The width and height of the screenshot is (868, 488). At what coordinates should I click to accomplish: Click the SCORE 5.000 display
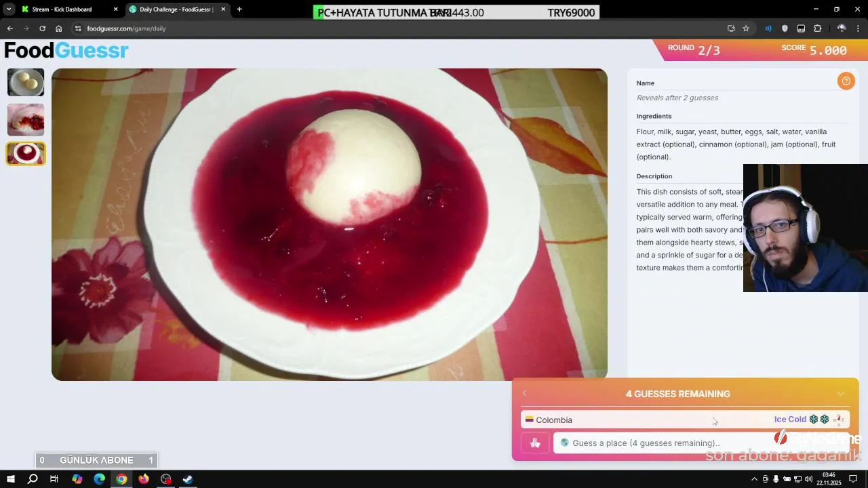[814, 49]
